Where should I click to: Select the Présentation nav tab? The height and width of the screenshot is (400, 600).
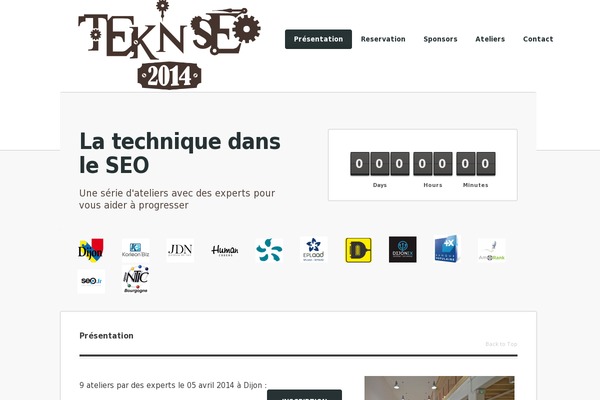(318, 39)
